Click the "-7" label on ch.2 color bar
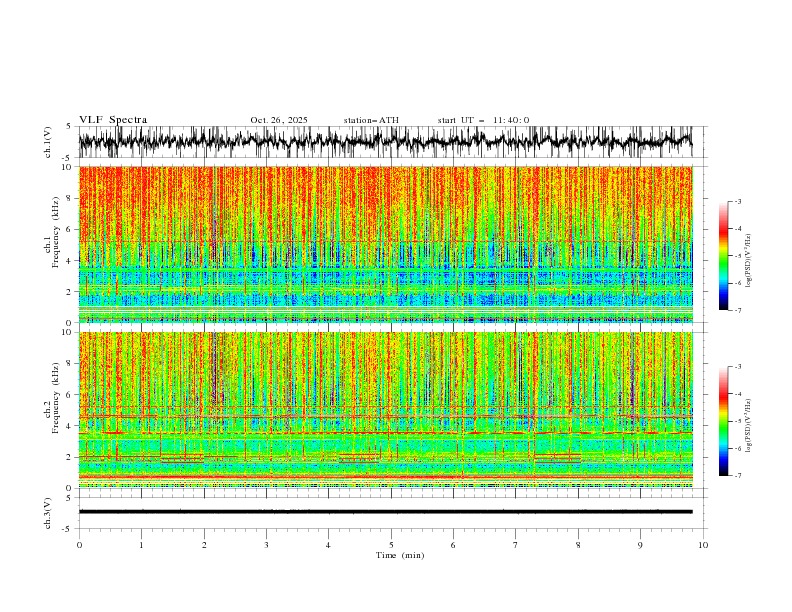The height and width of the screenshot is (612, 792). tap(738, 476)
